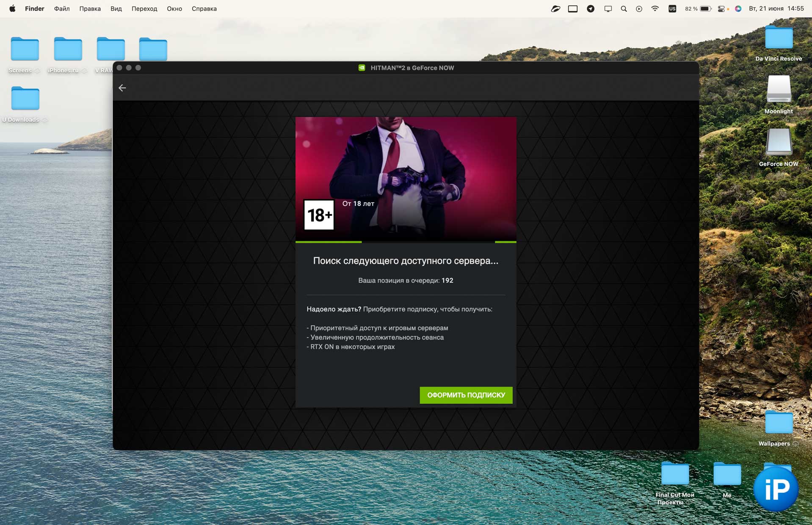Open the Справка menu
Image resolution: width=812 pixels, height=525 pixels.
click(x=204, y=8)
